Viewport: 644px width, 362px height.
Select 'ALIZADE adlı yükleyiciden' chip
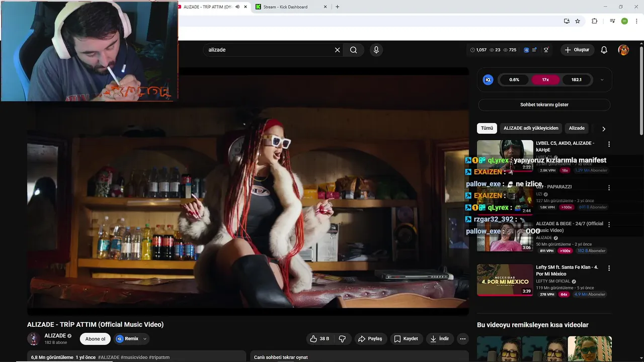pos(531,128)
